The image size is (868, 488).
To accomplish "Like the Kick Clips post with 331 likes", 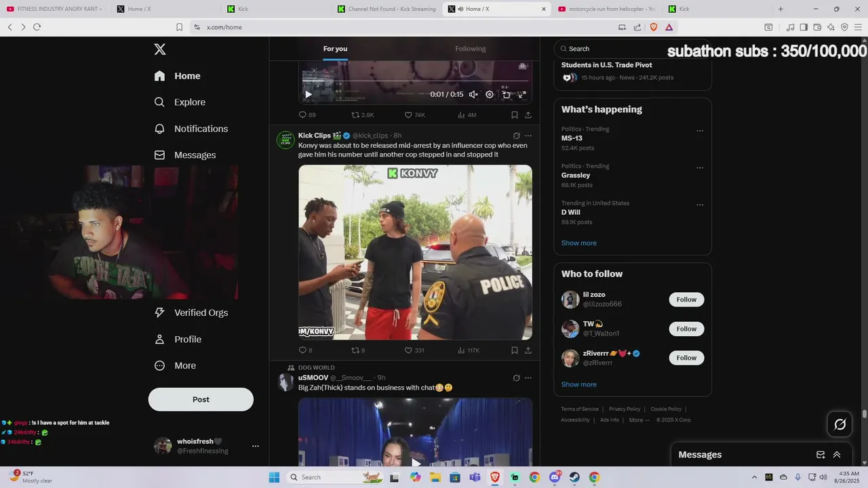I will click(414, 350).
